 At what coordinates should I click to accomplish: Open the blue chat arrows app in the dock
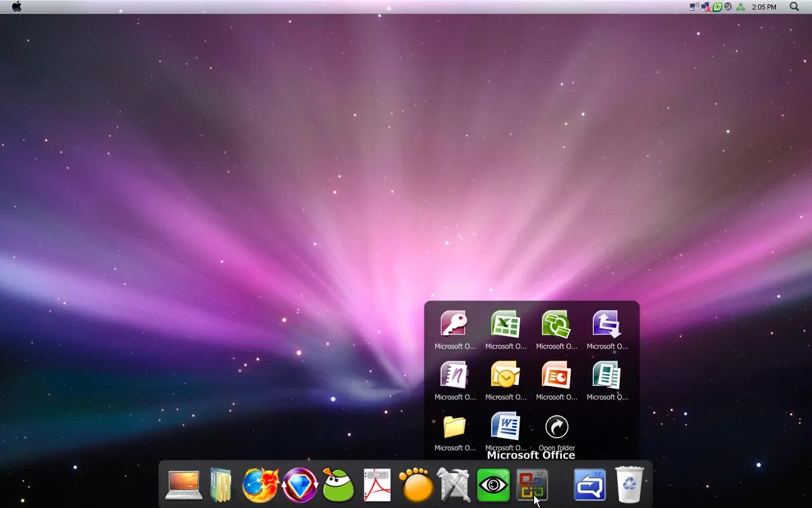pos(590,485)
